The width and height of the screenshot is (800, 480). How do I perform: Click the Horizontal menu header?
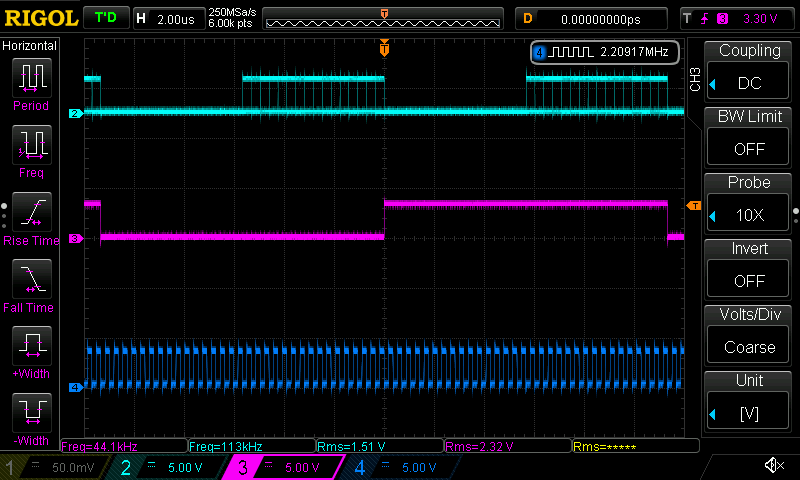pos(30,46)
